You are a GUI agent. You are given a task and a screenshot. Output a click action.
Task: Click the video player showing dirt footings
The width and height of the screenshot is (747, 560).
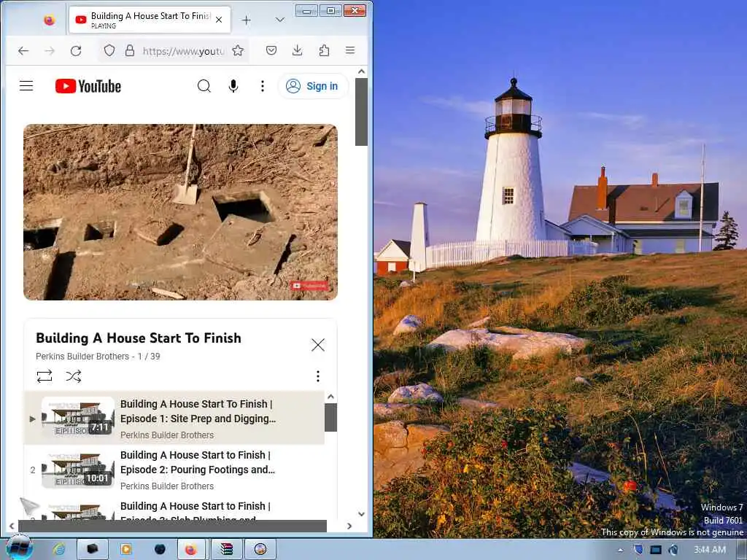[181, 212]
